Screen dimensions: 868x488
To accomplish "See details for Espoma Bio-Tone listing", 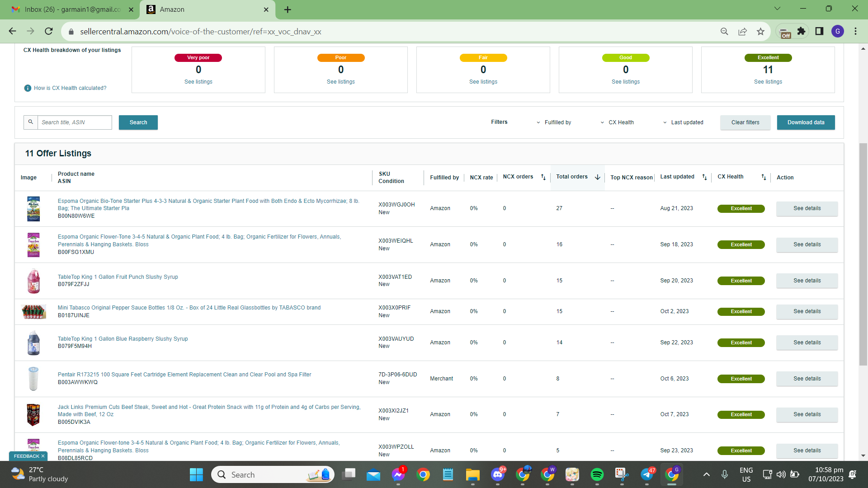I will pyautogui.click(x=807, y=208).
